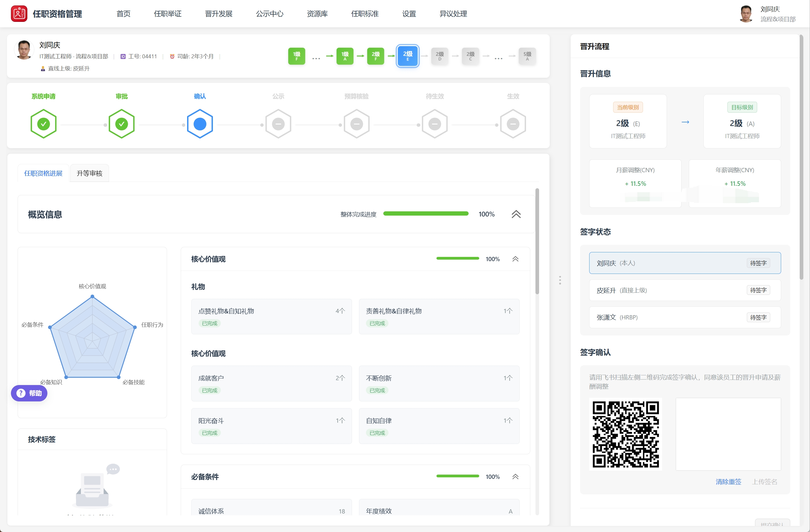Image resolution: width=810 pixels, height=532 pixels.
Task: Switch to the 升等审核 tab
Action: 89,173
